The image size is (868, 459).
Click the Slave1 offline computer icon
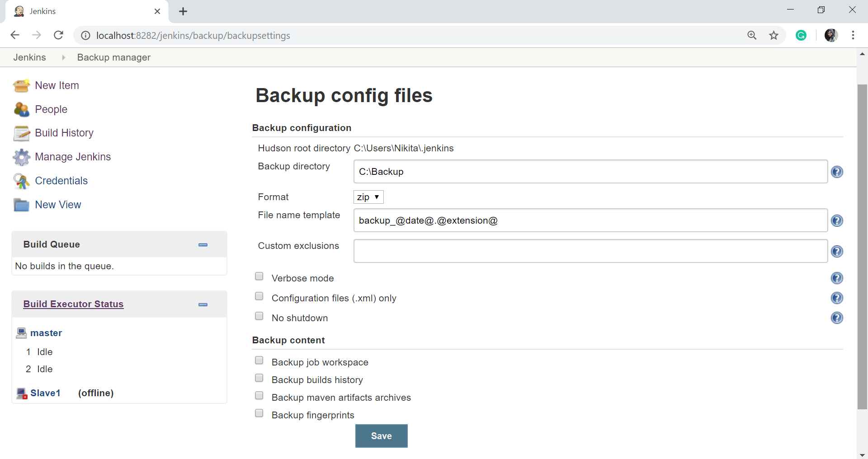(x=22, y=393)
